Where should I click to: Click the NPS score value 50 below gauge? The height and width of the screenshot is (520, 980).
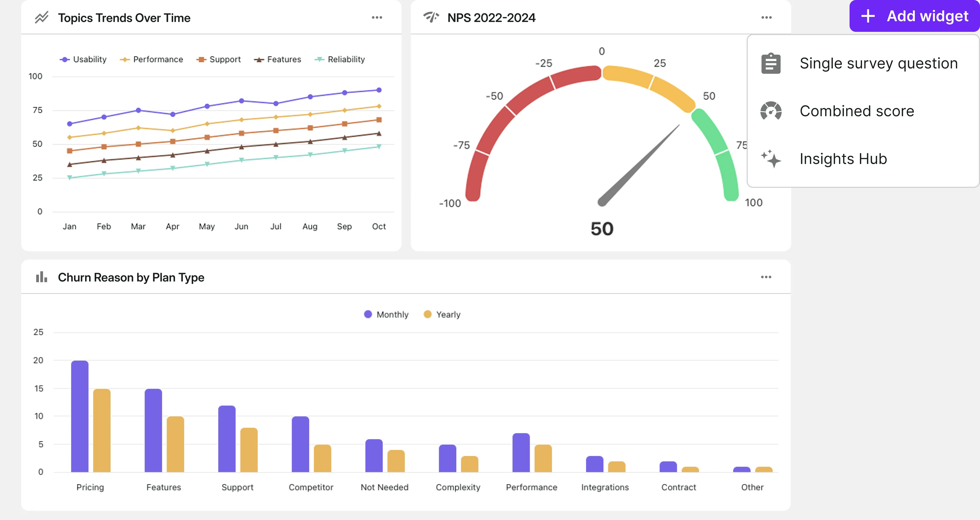click(x=602, y=229)
